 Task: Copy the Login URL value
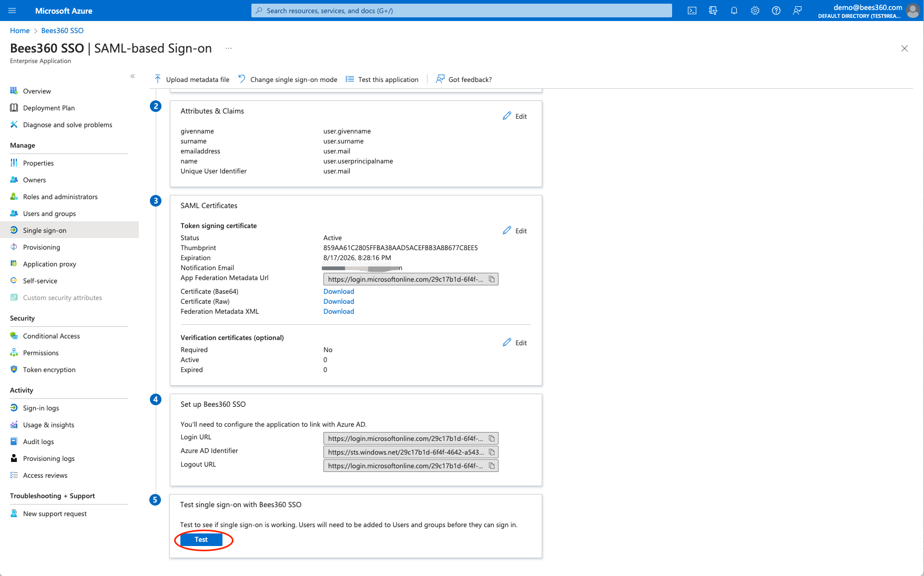click(x=492, y=438)
